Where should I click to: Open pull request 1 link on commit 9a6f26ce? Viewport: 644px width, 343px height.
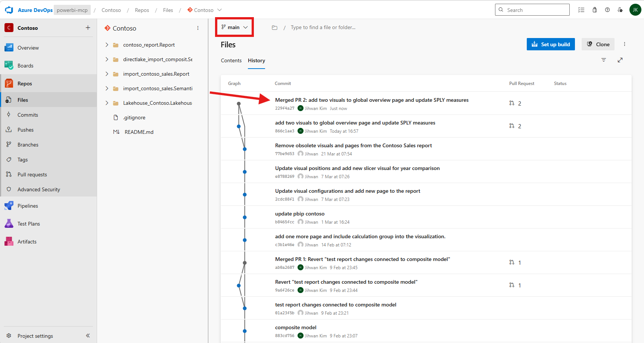point(515,285)
